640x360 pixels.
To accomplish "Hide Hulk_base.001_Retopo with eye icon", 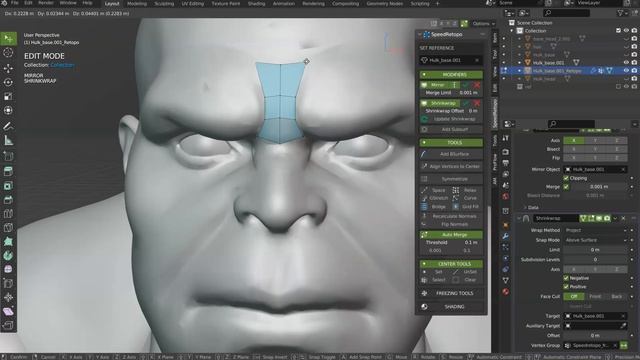I will point(626,71).
